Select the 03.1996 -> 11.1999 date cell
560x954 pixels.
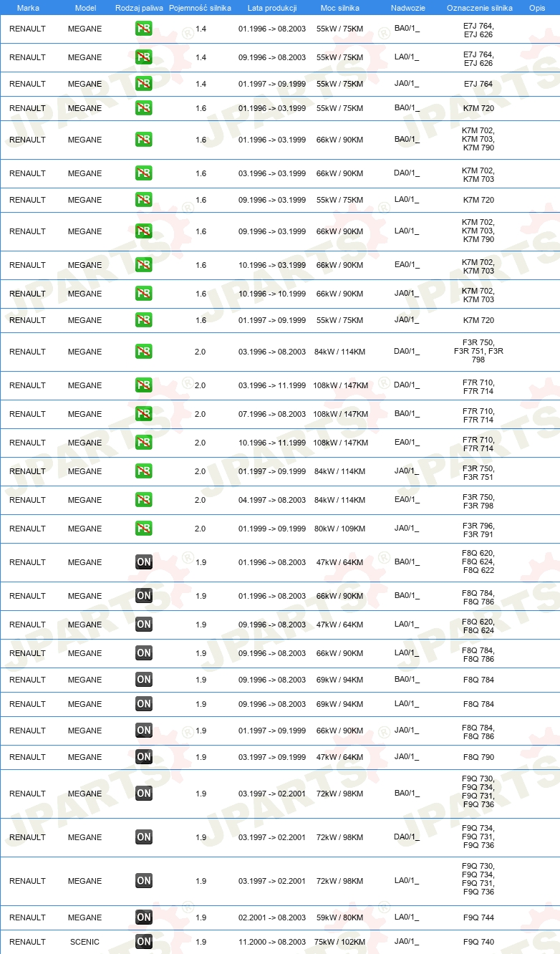point(272,385)
